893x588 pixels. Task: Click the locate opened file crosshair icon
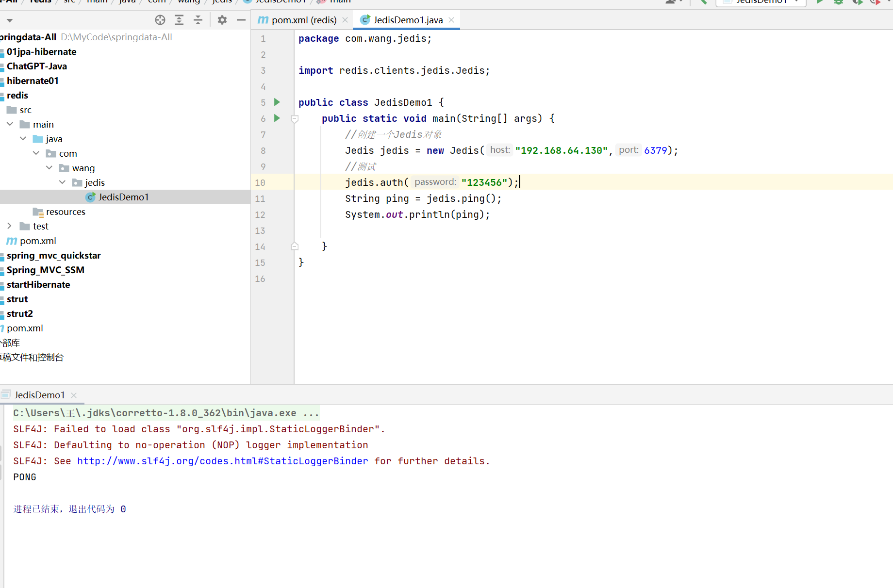click(160, 20)
